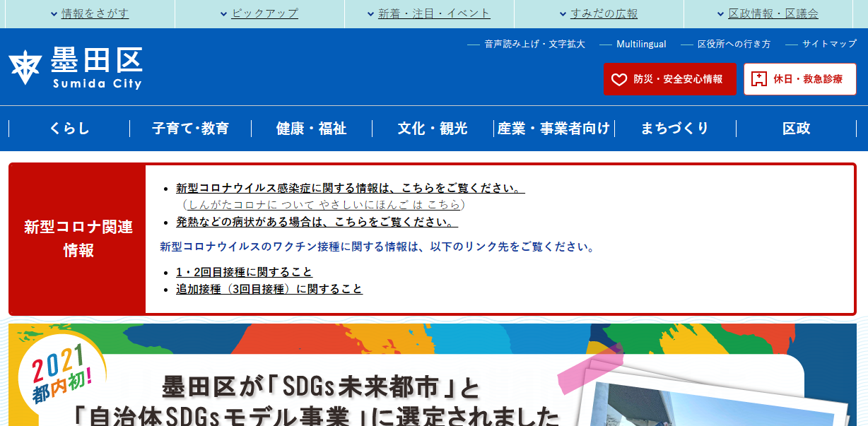
Task: Open the 子育て・教育 menu
Action: 190,129
